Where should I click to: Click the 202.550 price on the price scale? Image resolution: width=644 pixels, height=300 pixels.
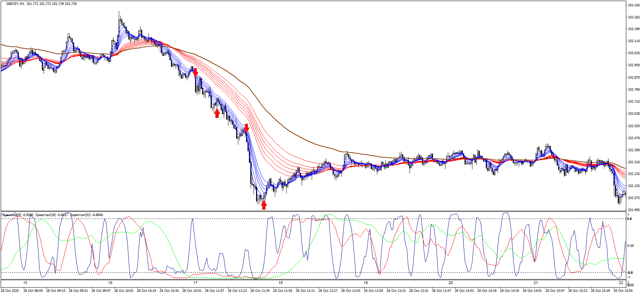tap(634, 126)
